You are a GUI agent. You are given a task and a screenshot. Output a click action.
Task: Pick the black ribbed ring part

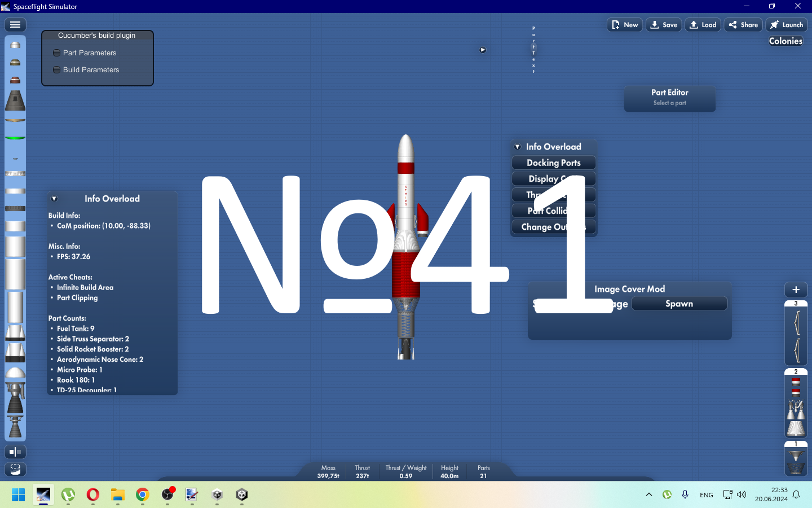pos(15,208)
